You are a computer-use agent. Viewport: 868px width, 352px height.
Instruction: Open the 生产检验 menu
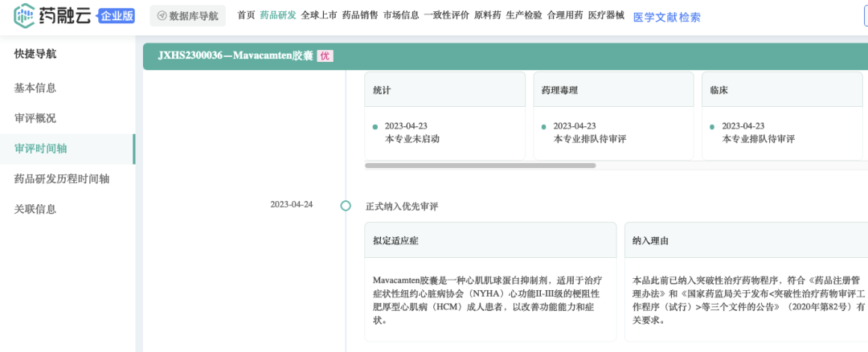[x=524, y=15]
